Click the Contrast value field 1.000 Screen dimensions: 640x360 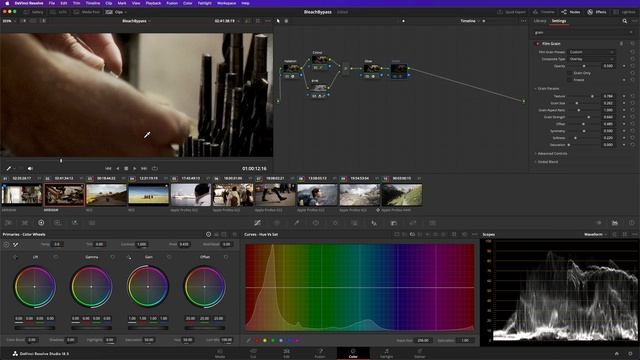tap(142, 244)
